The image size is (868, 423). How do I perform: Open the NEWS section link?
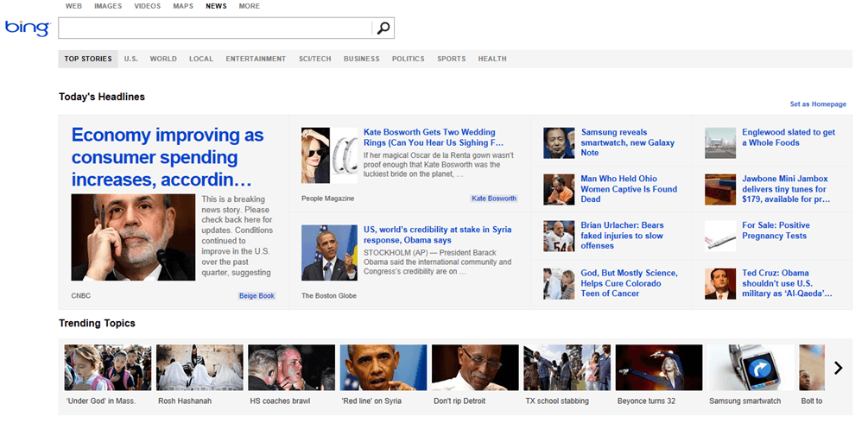216,6
